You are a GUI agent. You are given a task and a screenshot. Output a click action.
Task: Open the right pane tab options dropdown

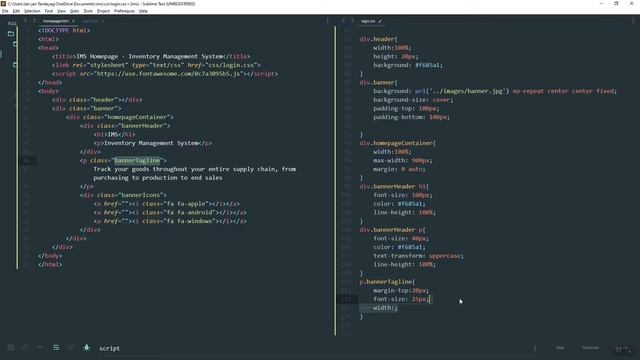tap(633, 20)
